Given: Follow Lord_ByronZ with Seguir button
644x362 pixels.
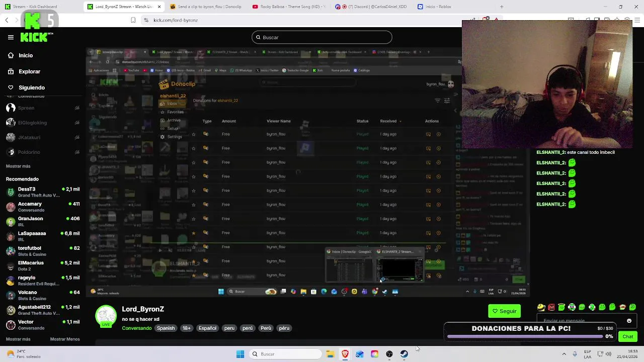Looking at the screenshot, I should tap(505, 311).
